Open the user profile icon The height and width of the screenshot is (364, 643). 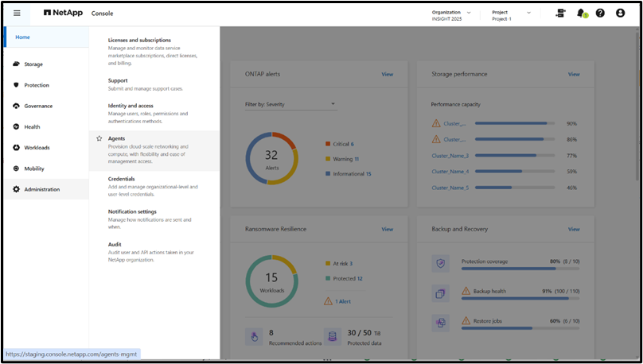pyautogui.click(x=620, y=14)
